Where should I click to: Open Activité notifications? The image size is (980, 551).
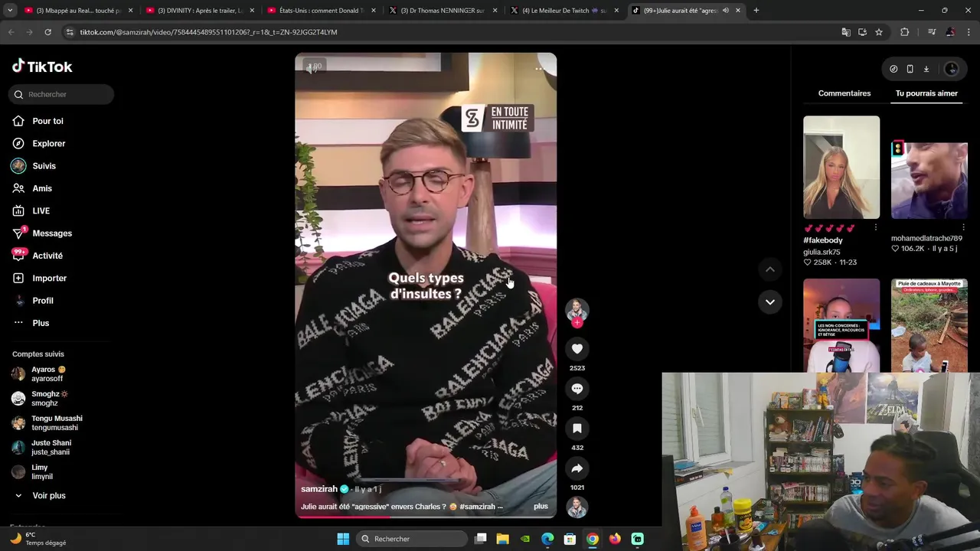pyautogui.click(x=47, y=256)
